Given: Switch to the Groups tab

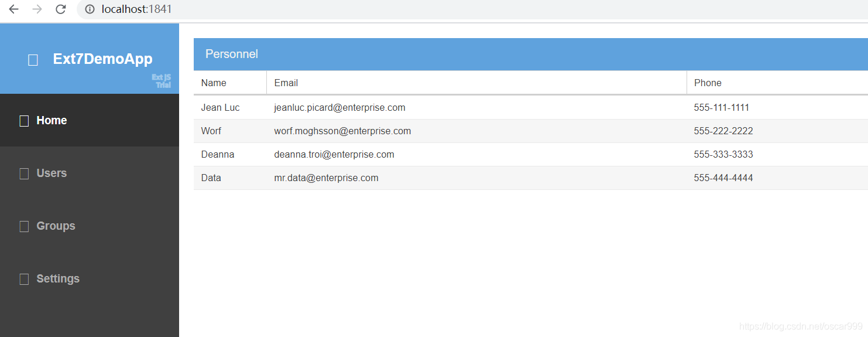Looking at the screenshot, I should [x=90, y=226].
